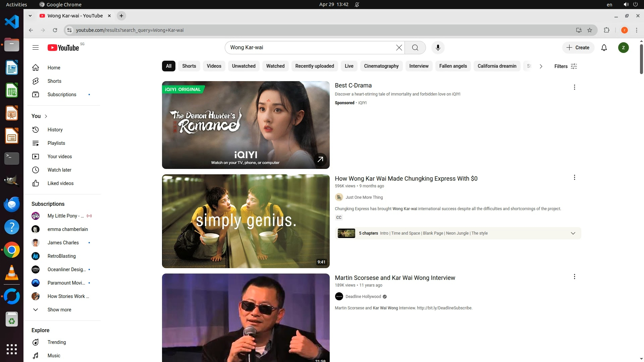Click the YouTube hamburger guide menu icon
644x362 pixels.
click(x=36, y=48)
